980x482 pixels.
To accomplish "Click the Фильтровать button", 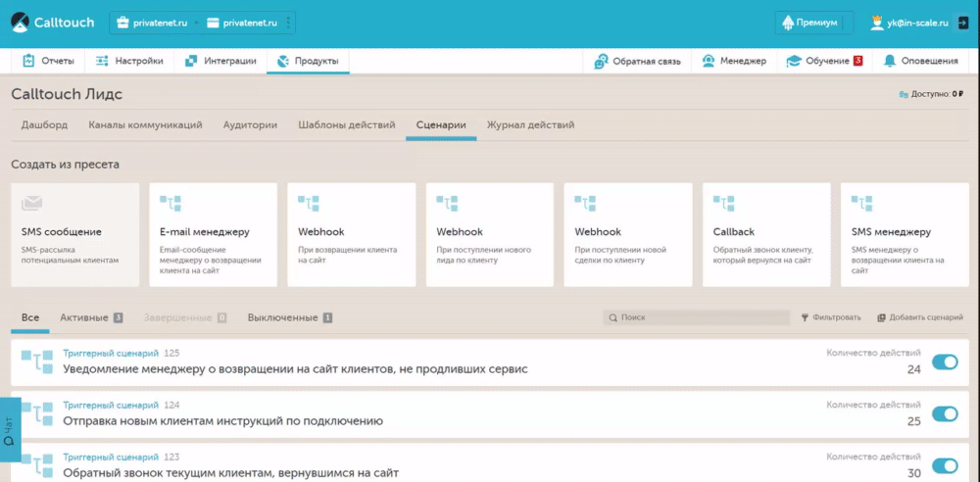I will pyautogui.click(x=831, y=317).
